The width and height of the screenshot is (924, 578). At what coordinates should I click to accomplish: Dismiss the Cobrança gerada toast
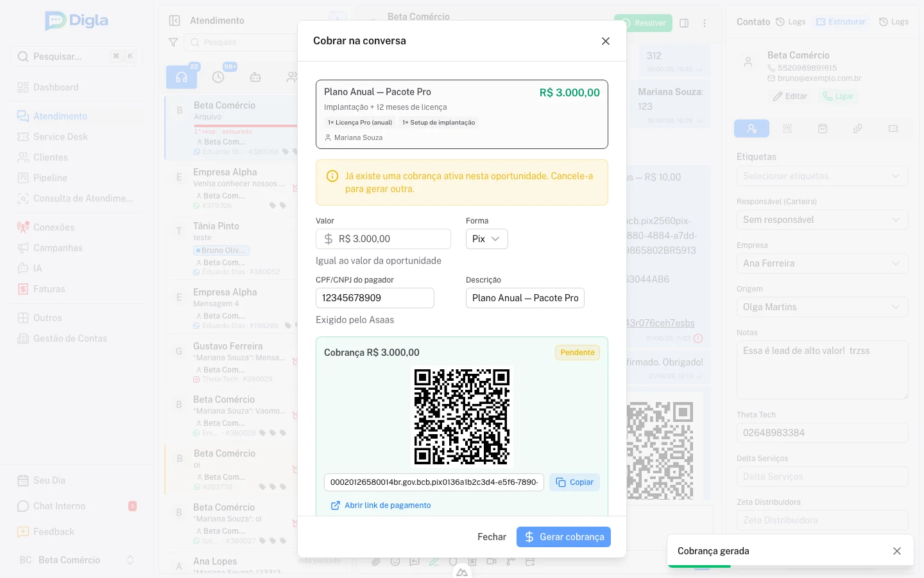coord(897,551)
